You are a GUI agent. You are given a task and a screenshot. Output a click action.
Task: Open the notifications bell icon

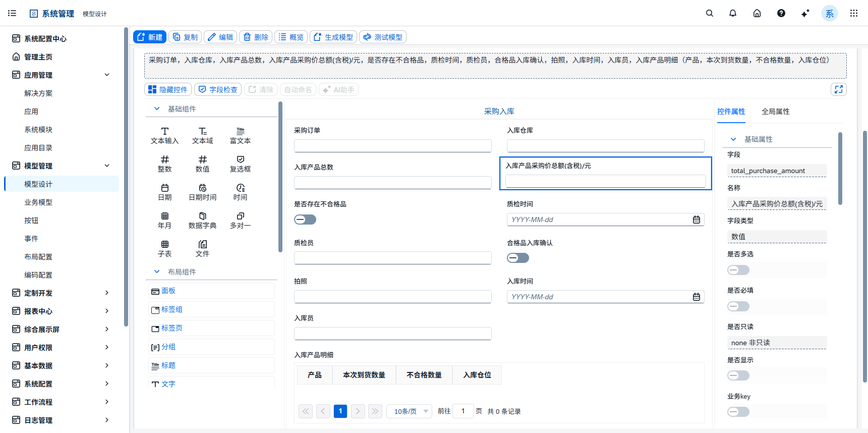(733, 14)
